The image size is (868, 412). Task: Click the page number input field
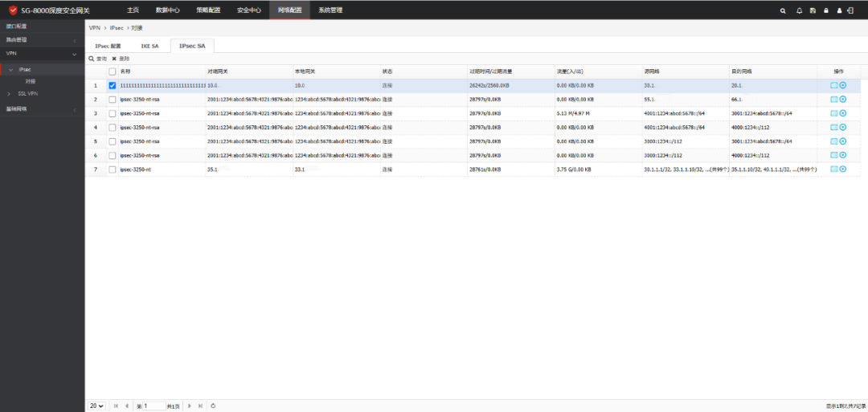click(153, 406)
